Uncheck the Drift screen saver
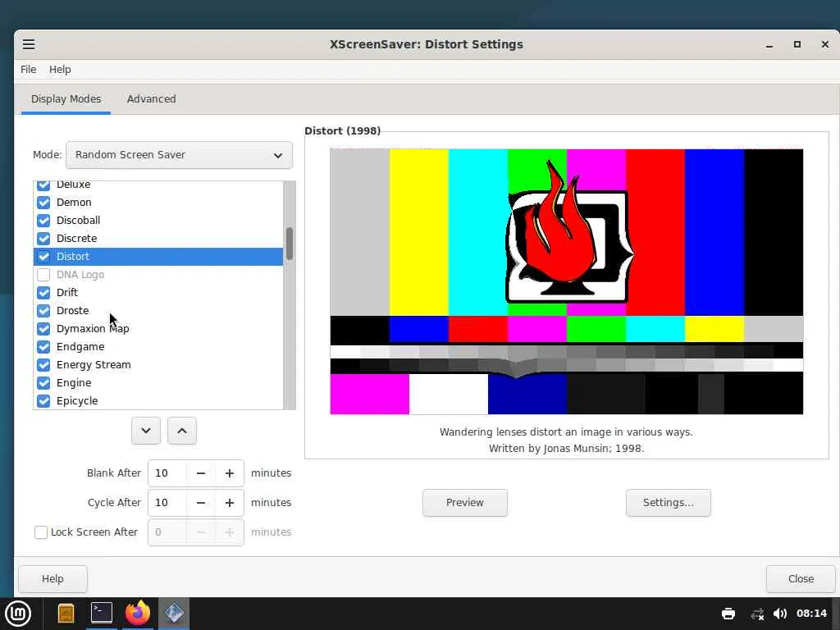 (43, 293)
